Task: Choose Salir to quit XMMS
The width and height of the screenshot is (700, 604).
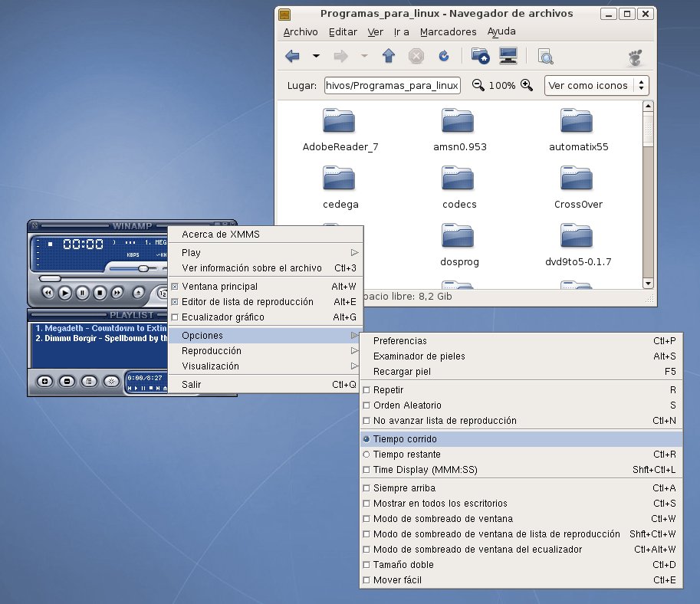Action: pos(265,384)
